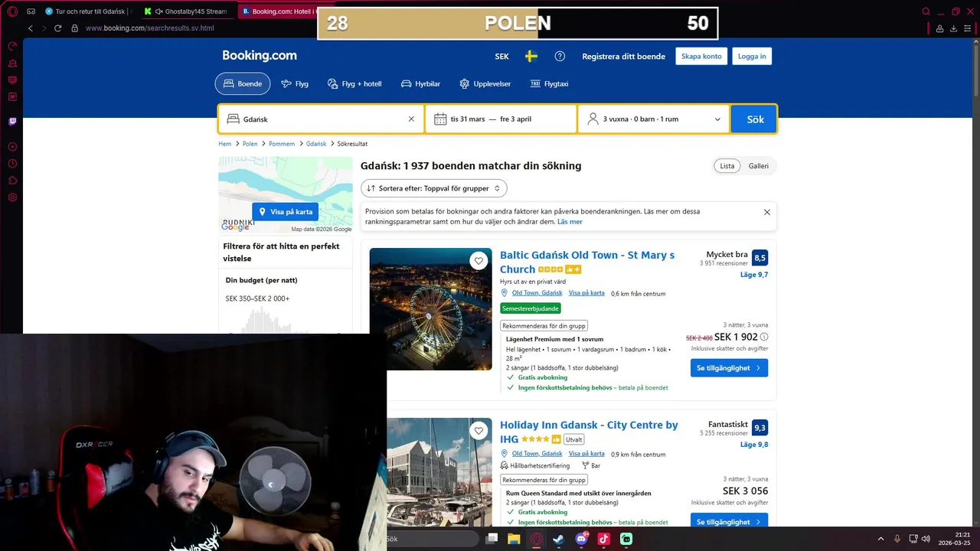Click the Booking.com logo
The height and width of the screenshot is (551, 980).
(260, 56)
